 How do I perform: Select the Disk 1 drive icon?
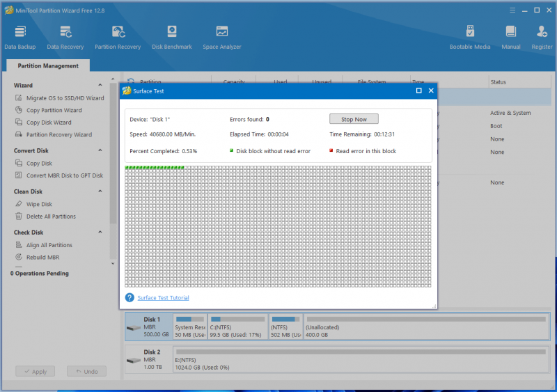pos(134,328)
